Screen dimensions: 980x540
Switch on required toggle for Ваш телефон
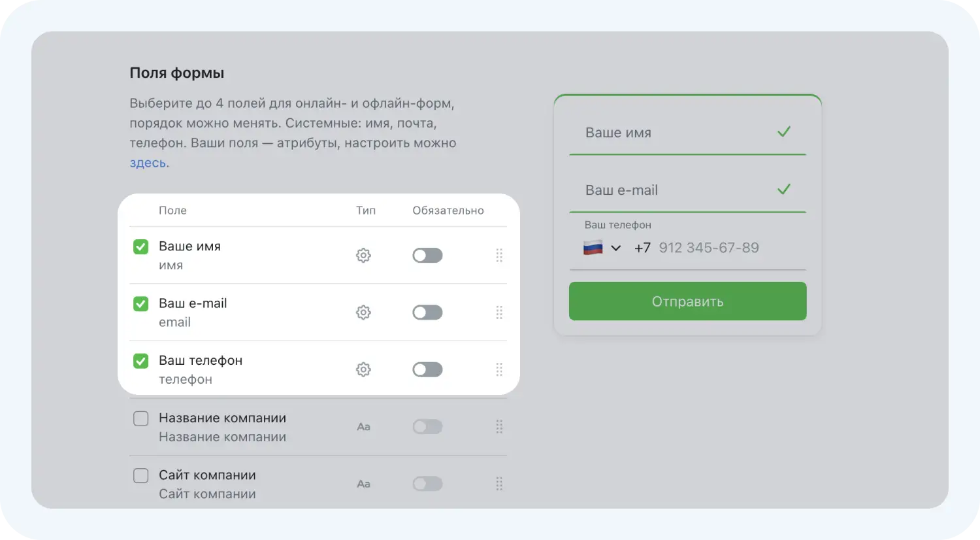427,369
